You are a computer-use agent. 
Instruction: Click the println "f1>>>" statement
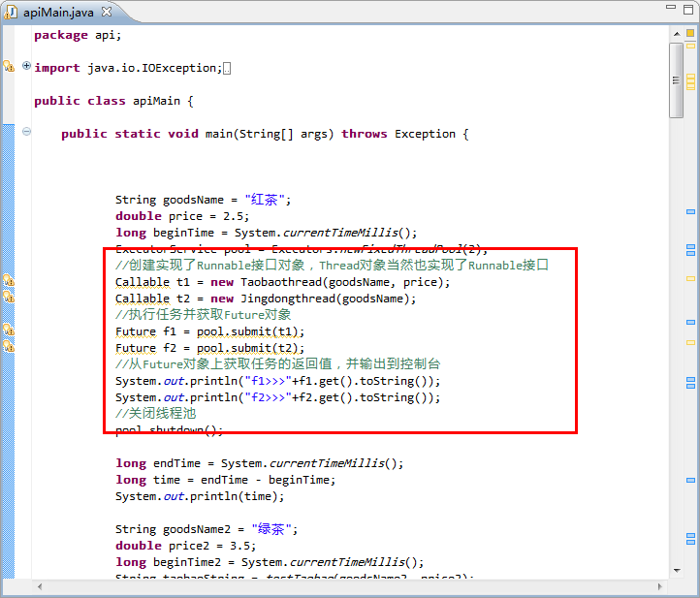tap(277, 381)
